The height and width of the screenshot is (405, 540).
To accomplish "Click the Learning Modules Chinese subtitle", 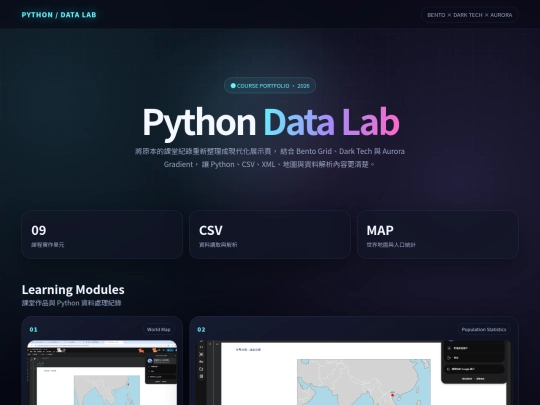I will click(72, 303).
